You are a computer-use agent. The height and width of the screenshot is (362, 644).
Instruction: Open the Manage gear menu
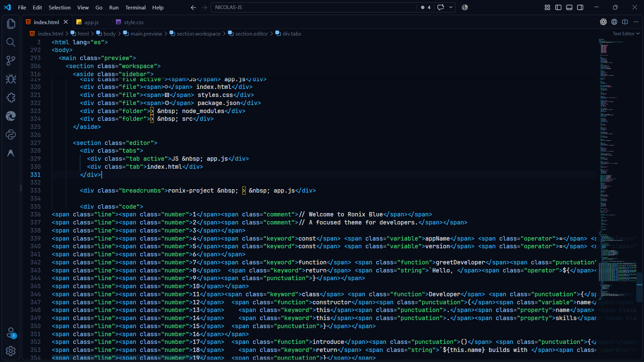pos(11,351)
